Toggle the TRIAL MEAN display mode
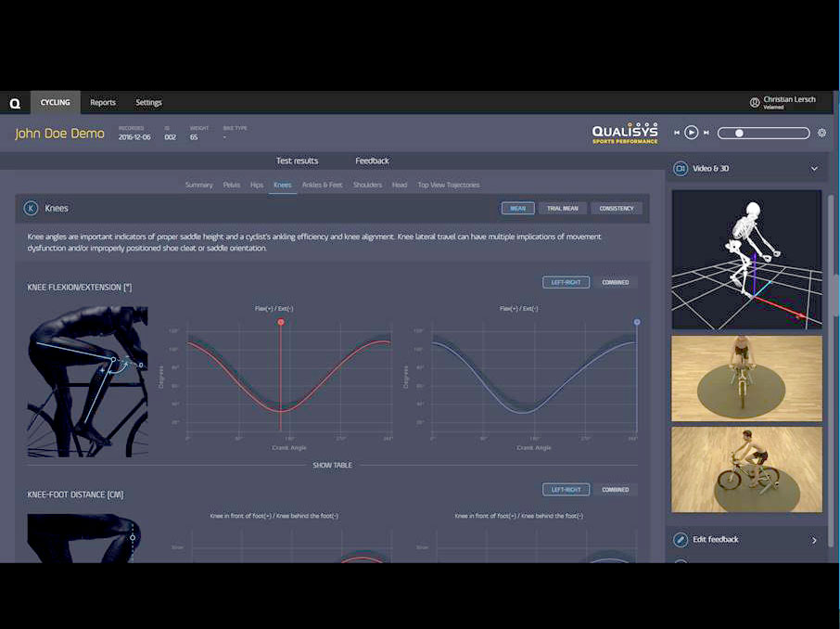 563,208
